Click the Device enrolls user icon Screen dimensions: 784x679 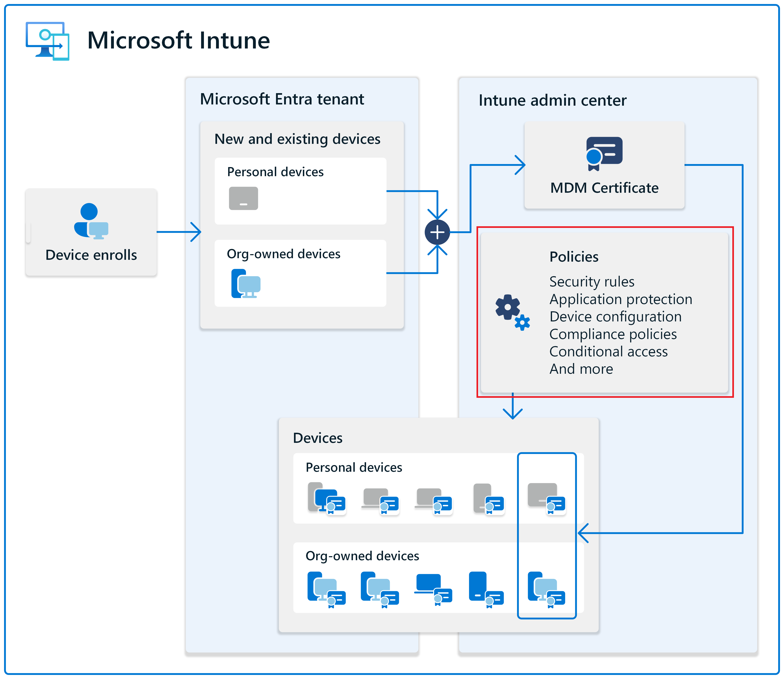click(x=91, y=221)
